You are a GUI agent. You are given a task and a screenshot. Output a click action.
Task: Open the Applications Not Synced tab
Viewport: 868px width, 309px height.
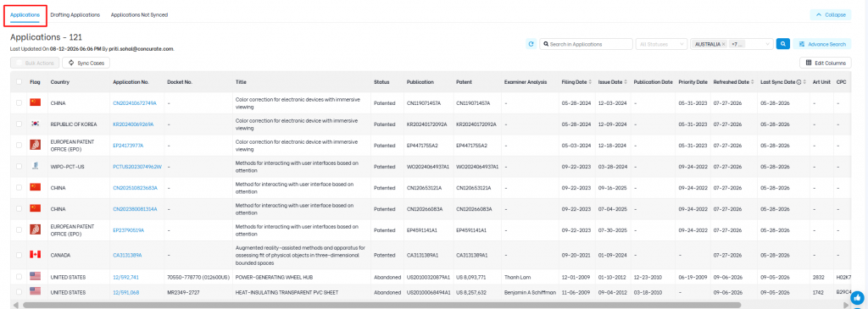139,14
